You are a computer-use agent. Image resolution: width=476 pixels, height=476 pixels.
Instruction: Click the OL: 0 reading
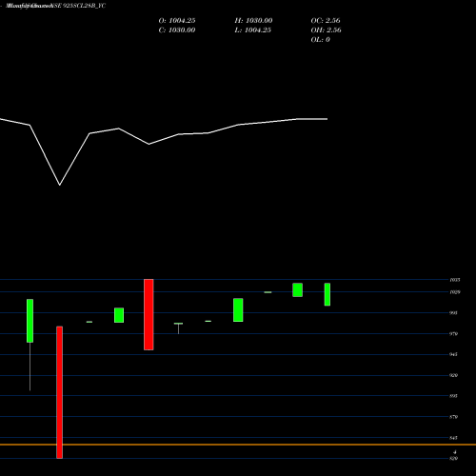click(x=320, y=40)
